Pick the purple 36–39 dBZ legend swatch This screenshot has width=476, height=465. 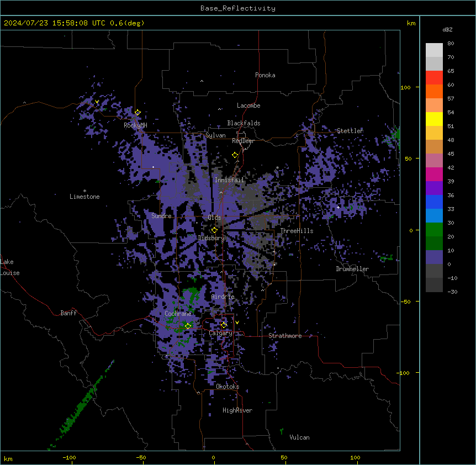(434, 188)
